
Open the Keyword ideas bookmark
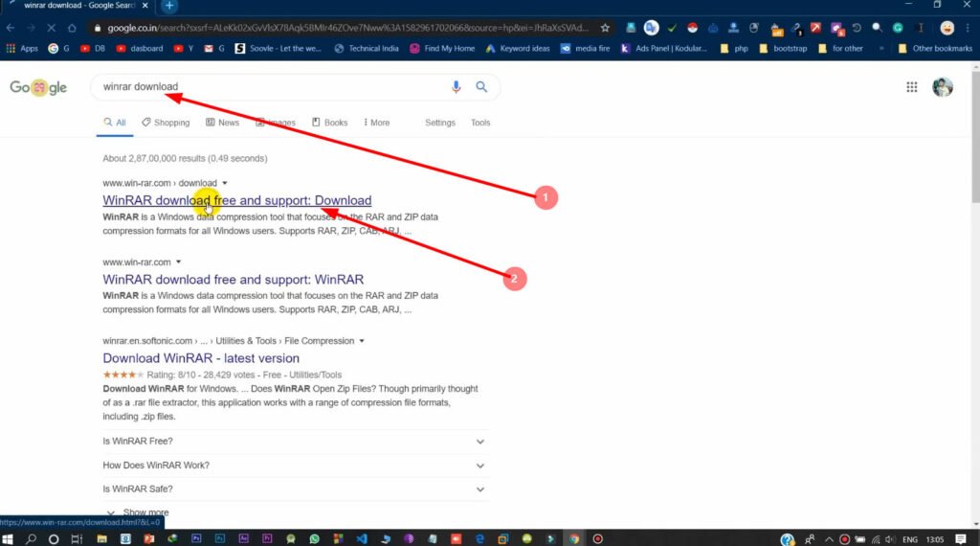(x=518, y=48)
